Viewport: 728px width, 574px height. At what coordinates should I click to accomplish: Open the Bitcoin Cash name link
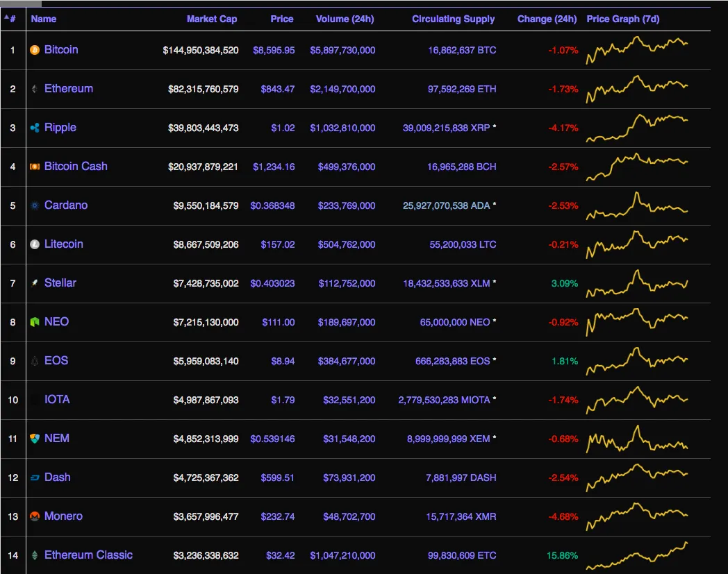(x=76, y=166)
